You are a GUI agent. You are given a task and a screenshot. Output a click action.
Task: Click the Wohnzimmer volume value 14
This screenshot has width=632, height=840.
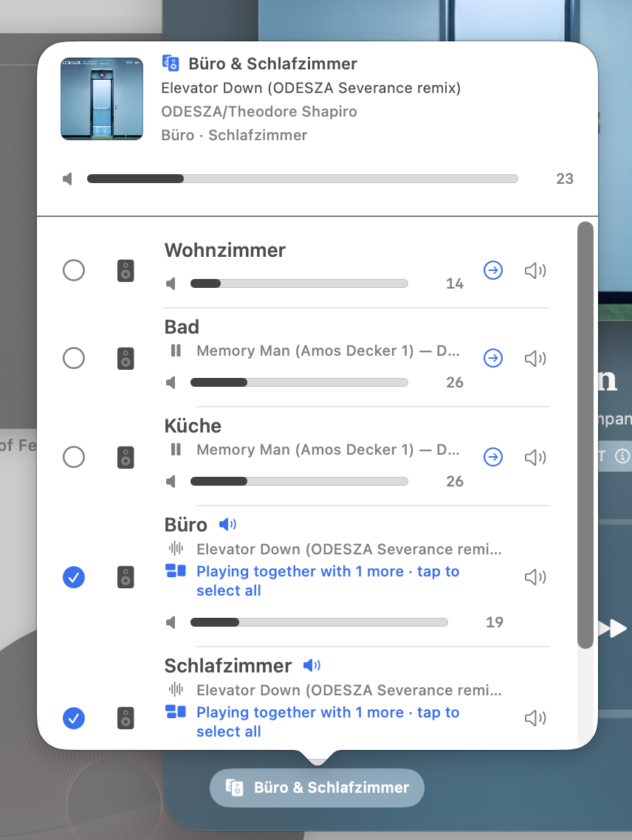point(455,283)
